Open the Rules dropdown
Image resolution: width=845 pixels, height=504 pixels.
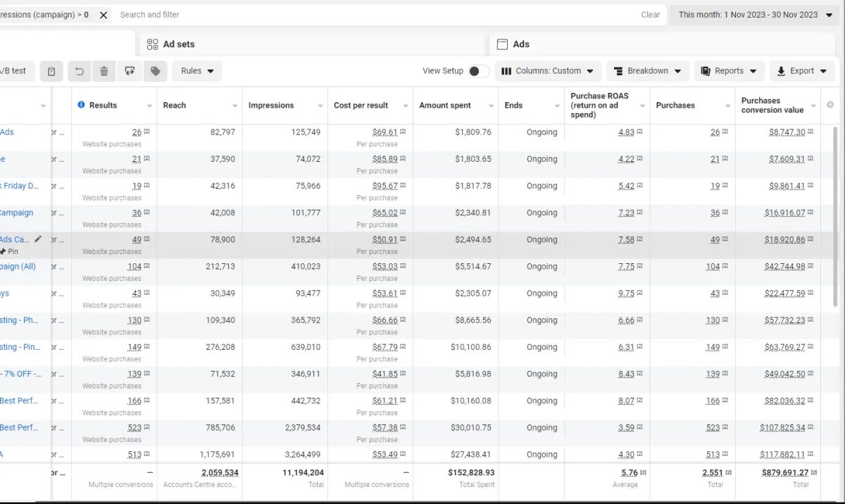196,71
